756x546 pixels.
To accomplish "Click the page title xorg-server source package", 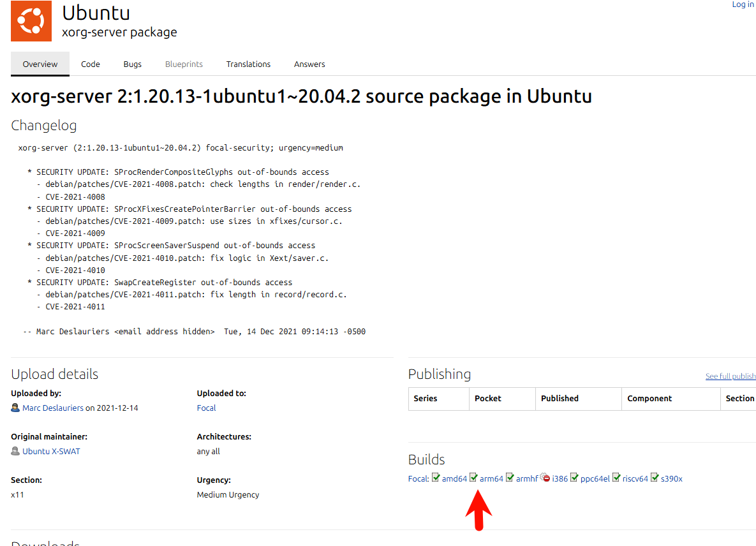I will [x=301, y=96].
